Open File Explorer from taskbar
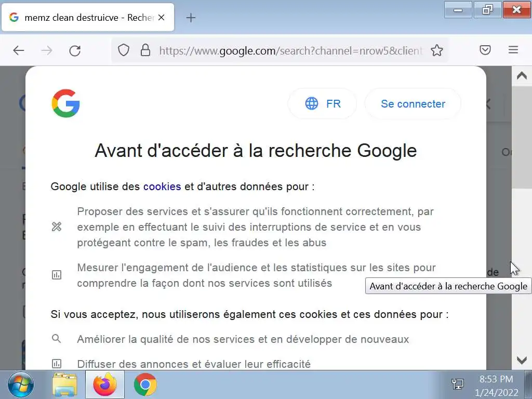The height and width of the screenshot is (399, 532). (x=65, y=385)
